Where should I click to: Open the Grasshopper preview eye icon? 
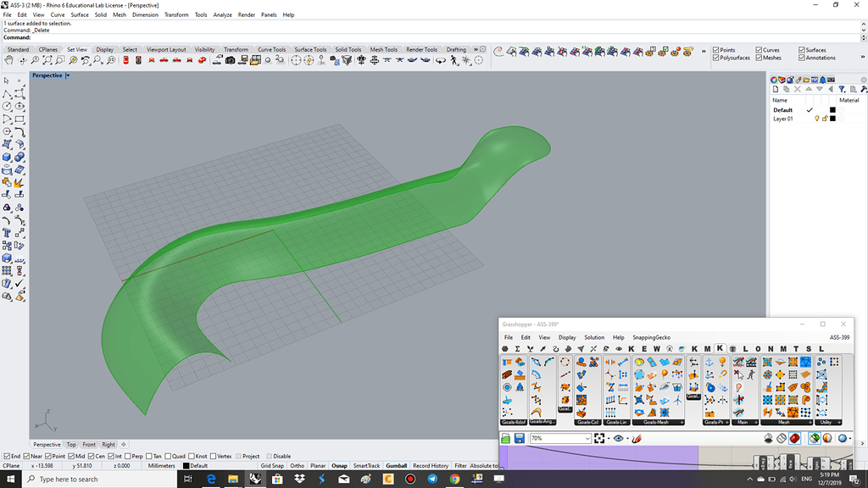pyautogui.click(x=619, y=438)
